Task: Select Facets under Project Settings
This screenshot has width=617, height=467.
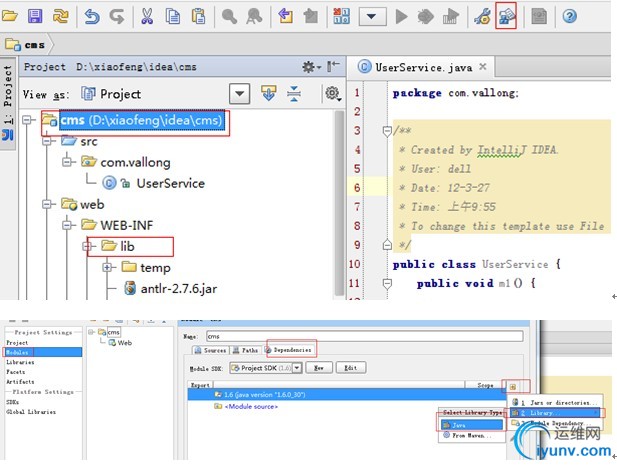Action: (x=16, y=372)
